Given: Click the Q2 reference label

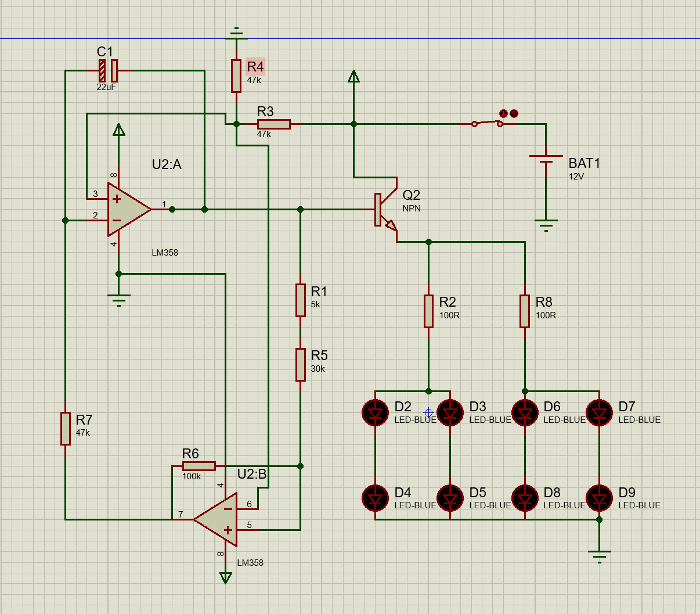Looking at the screenshot, I should (411, 195).
